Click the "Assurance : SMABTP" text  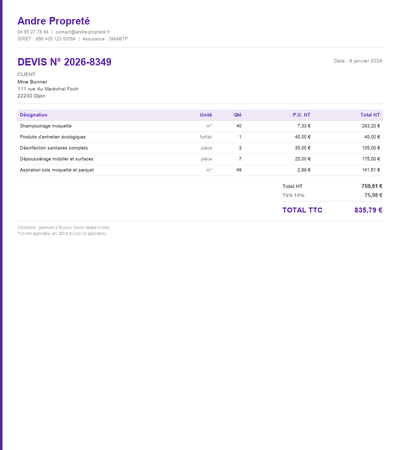point(105,39)
